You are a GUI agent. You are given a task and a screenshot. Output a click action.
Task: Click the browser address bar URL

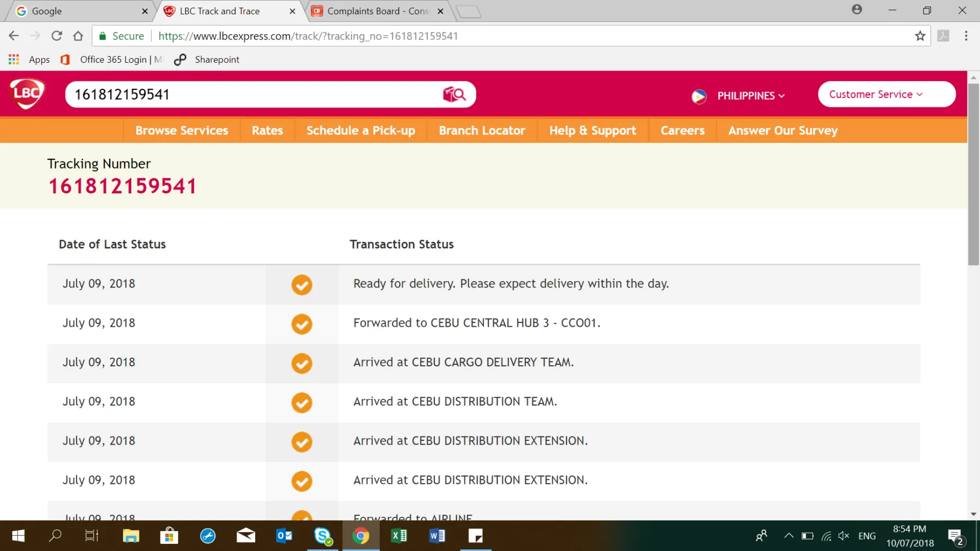pos(308,36)
